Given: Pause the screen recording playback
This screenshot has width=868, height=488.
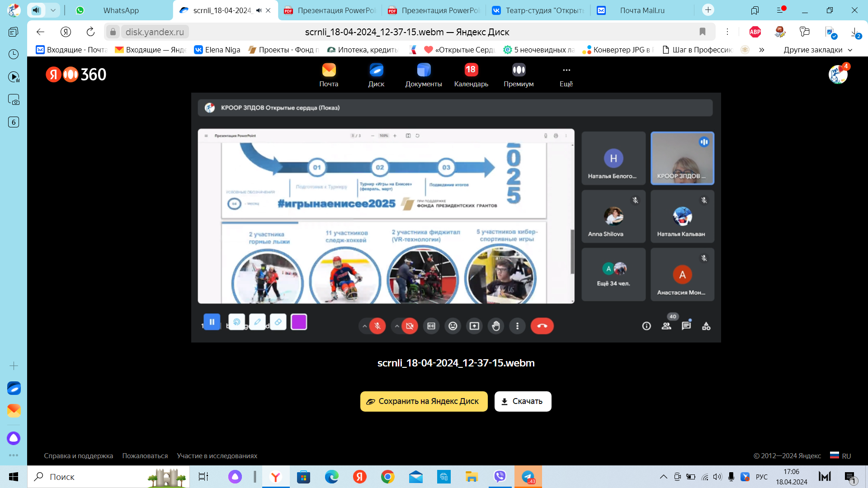Looking at the screenshot, I should [x=212, y=322].
